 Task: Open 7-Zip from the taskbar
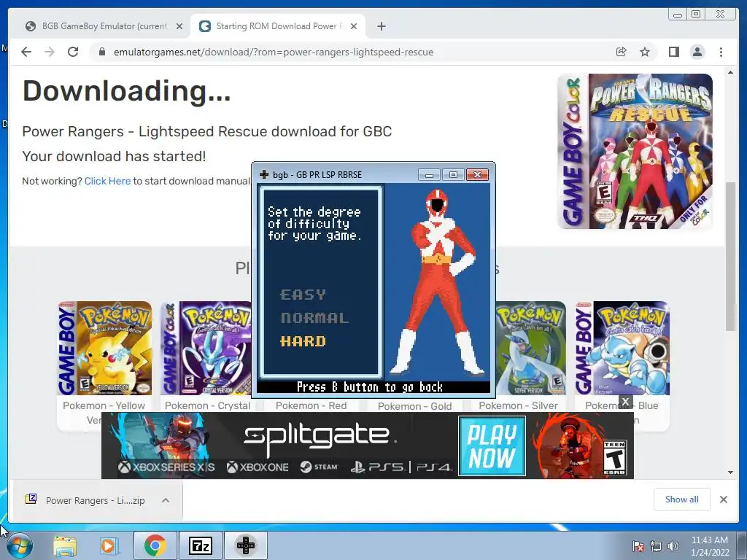(200, 545)
